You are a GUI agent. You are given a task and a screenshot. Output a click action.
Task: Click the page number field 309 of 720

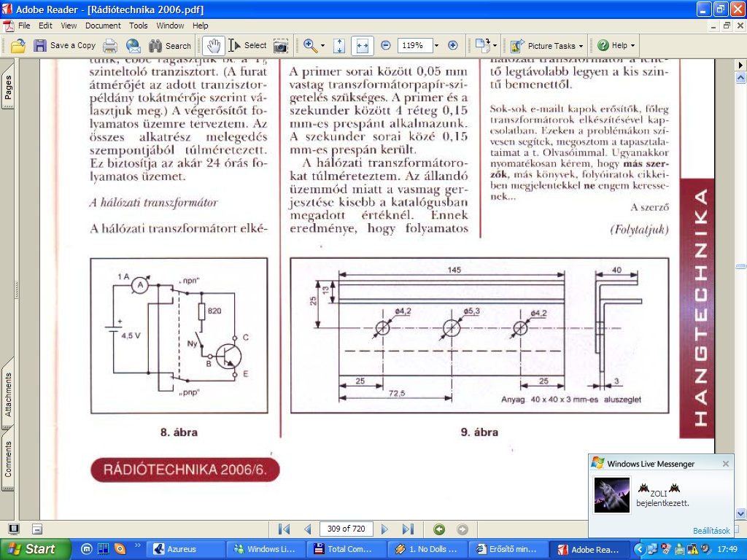347,529
